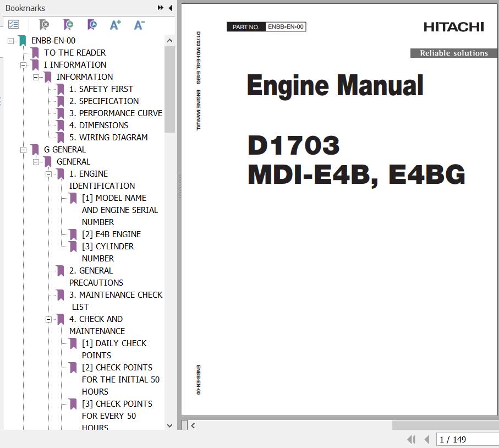Open [1] MODEL NAME AND ENGINE SERIAL NUMBER
The image size is (499, 448).
point(119,210)
